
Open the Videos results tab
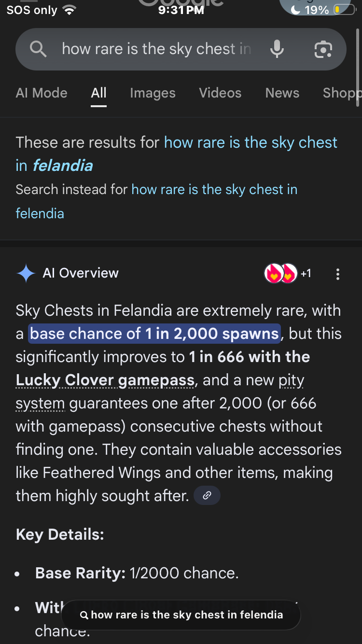click(x=220, y=93)
